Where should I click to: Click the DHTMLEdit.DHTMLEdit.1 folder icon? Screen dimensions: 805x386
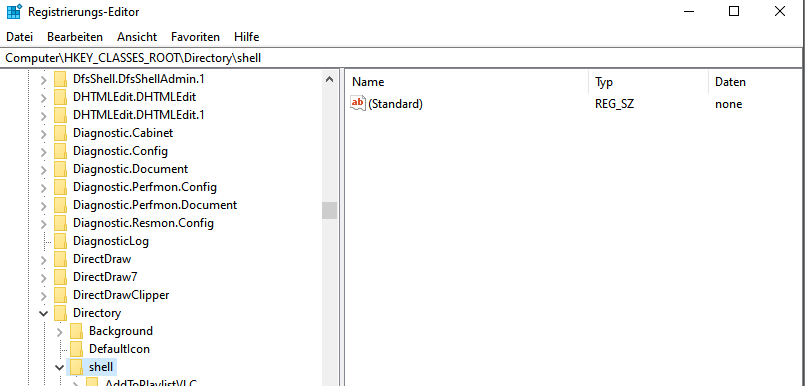(61, 115)
